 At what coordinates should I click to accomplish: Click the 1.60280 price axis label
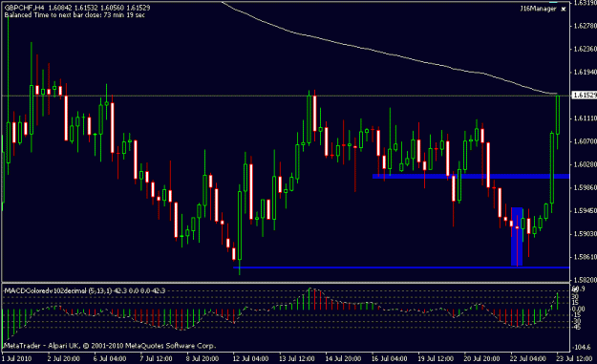585,164
